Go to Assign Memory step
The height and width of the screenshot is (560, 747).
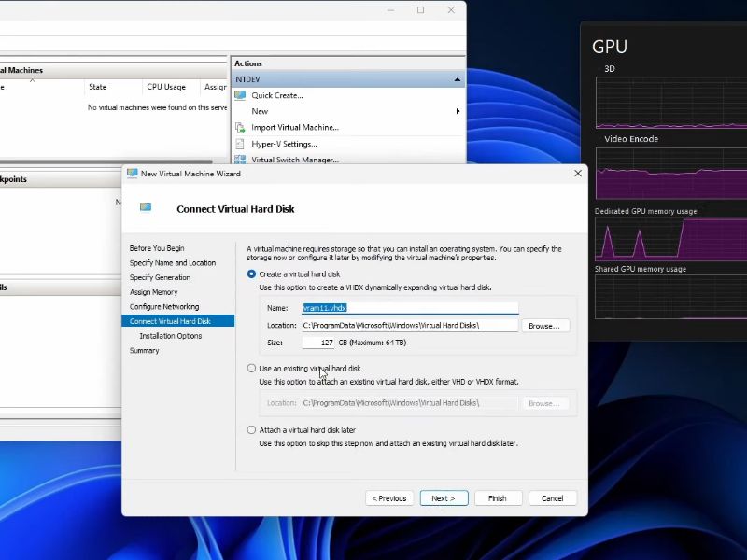(x=153, y=292)
